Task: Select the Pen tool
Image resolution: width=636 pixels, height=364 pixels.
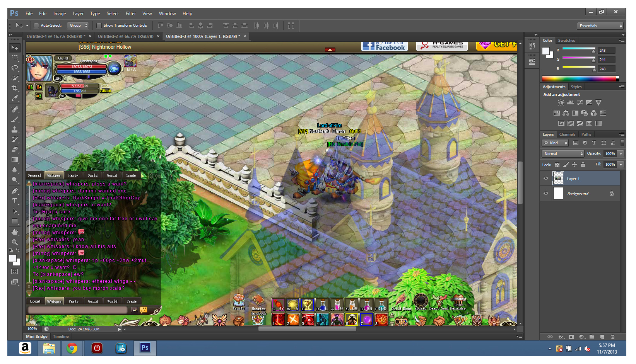Action: 15,191
